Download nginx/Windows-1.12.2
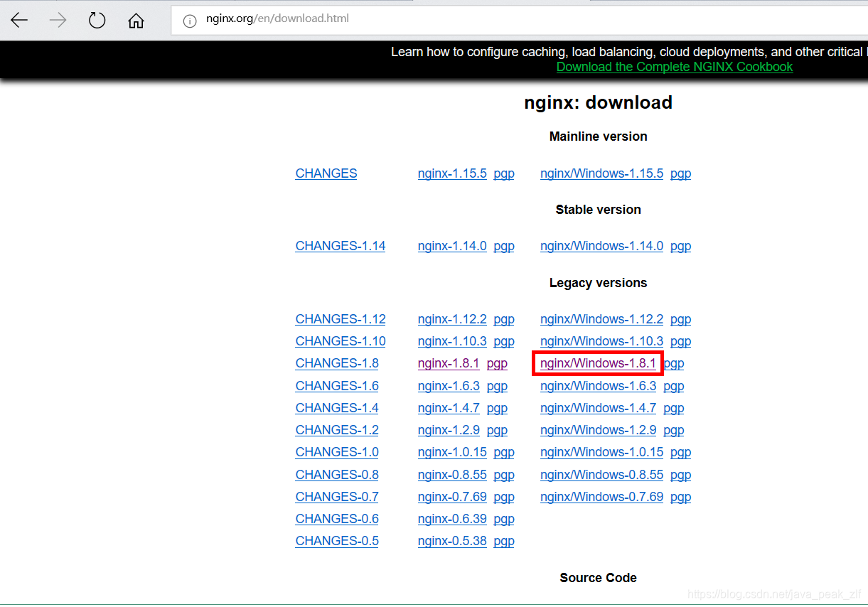This screenshot has height=607, width=868. (x=601, y=319)
